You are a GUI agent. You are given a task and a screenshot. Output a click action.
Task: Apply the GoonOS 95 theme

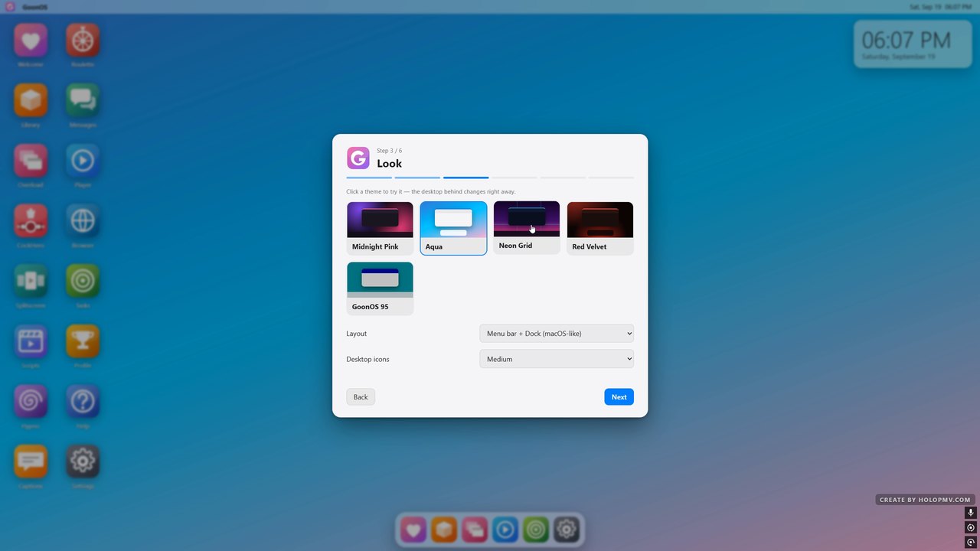380,289
